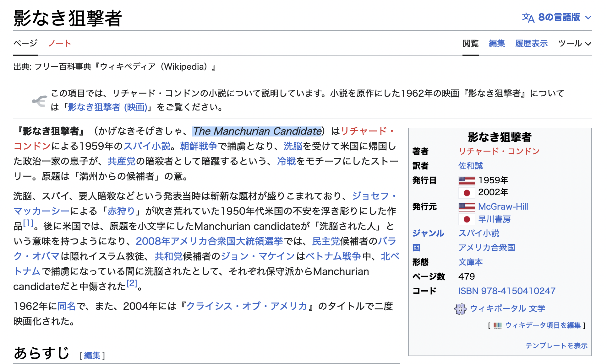Select the 閲覧 tab

(x=470, y=43)
